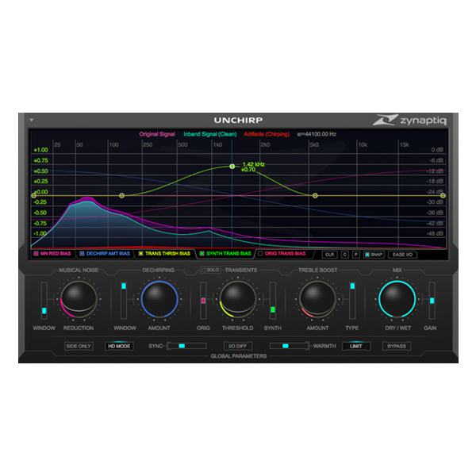476x476 pixels.
Task: Toggle the transients SOLO checkbox
Action: click(210, 270)
